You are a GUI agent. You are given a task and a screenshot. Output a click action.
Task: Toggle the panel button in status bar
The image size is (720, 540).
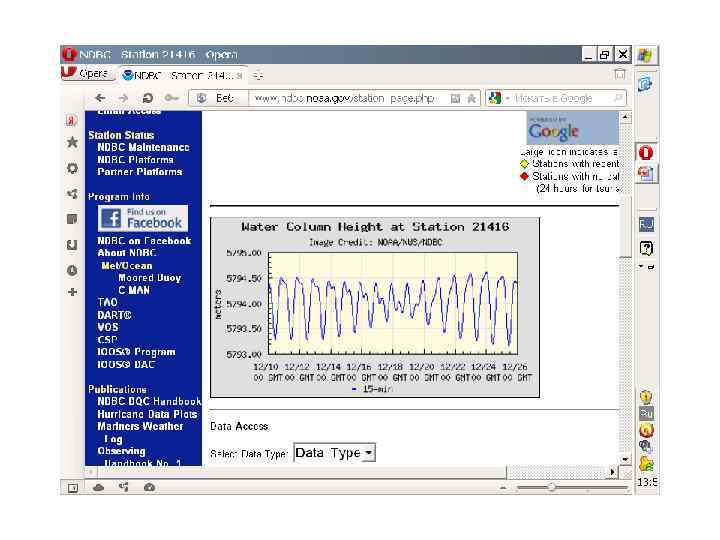point(73,488)
